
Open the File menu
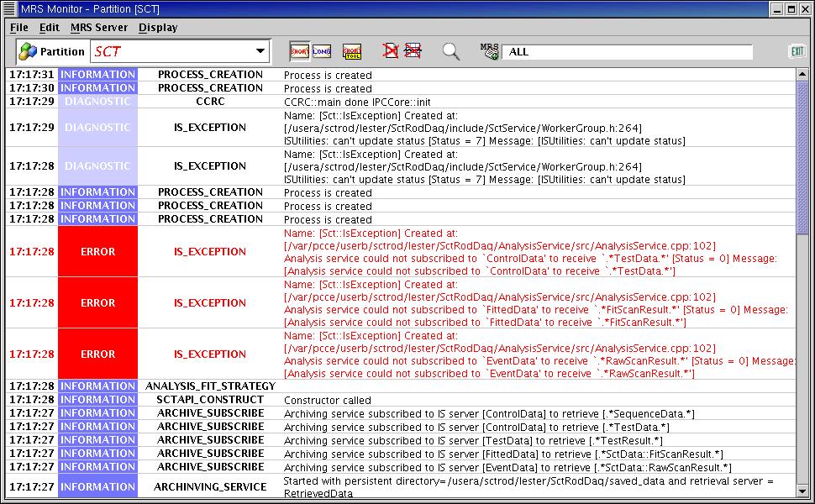[19, 28]
